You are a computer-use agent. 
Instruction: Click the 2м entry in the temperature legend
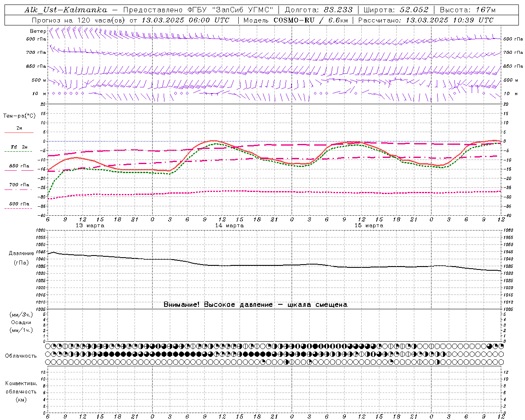(x=19, y=128)
